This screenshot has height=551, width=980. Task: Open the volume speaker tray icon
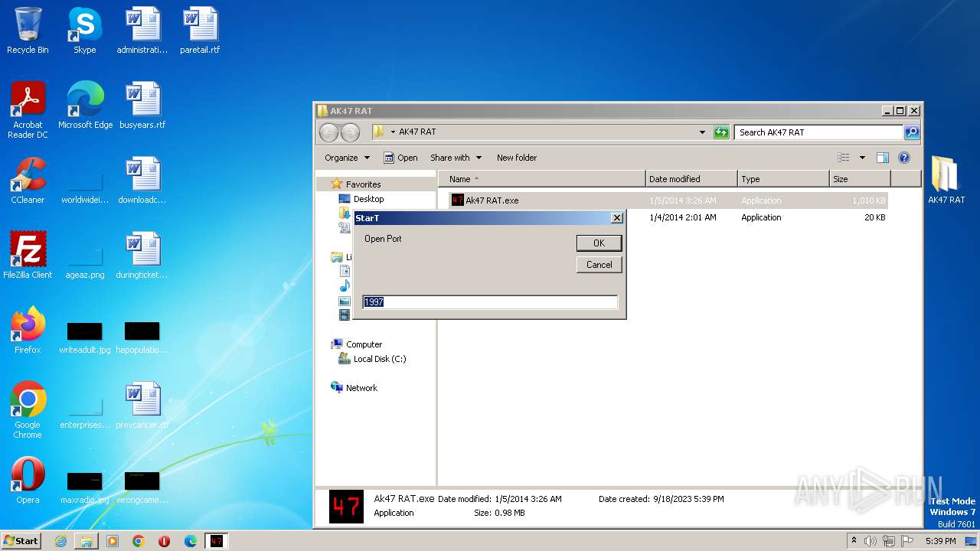(x=871, y=541)
